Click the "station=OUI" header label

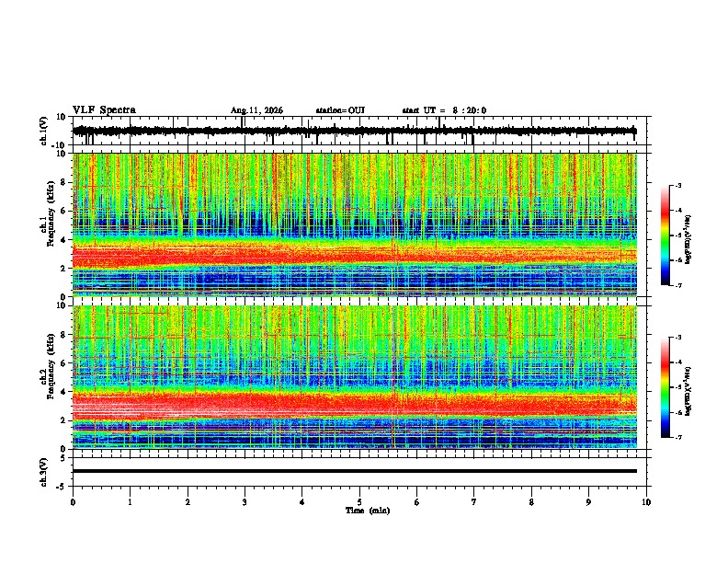[x=340, y=110]
